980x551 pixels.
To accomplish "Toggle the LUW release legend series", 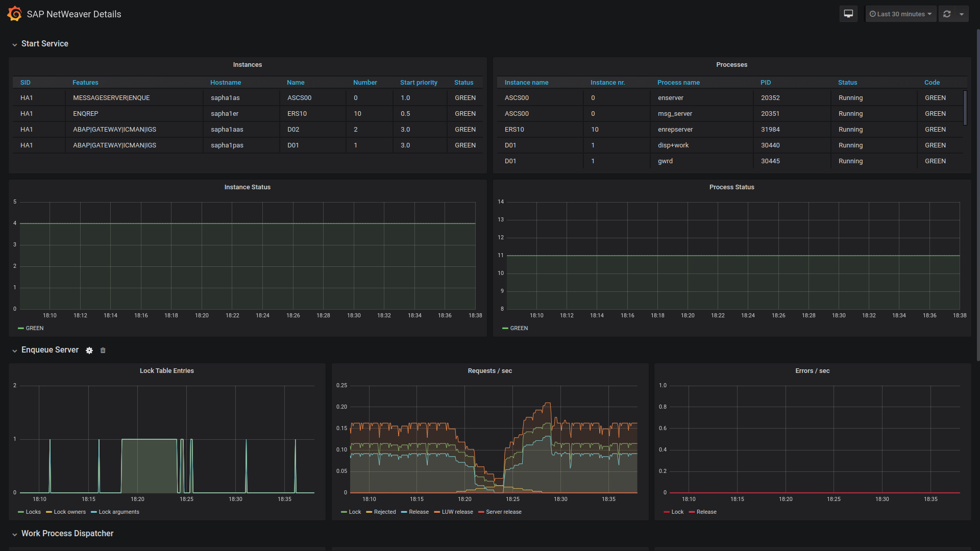I will (x=457, y=512).
